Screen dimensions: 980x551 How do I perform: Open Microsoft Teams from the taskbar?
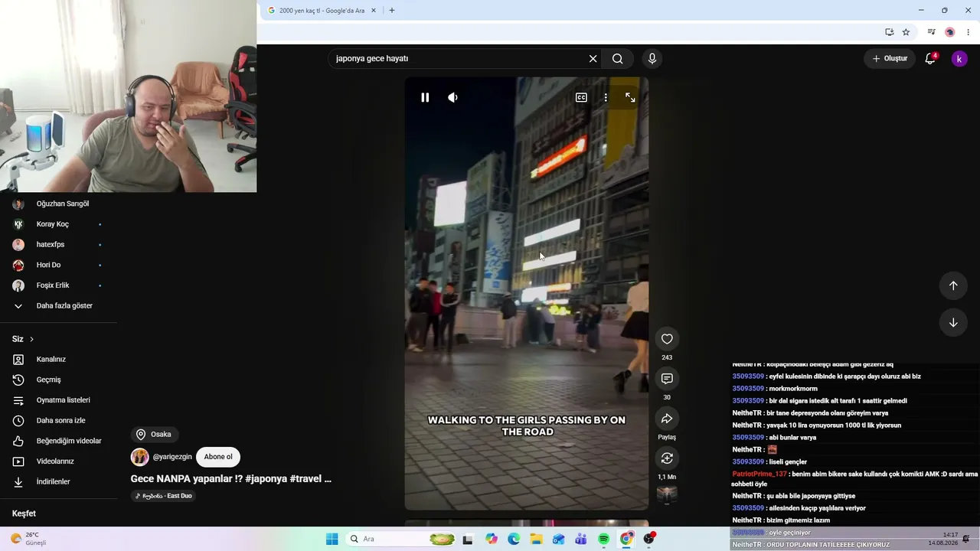[581, 539]
